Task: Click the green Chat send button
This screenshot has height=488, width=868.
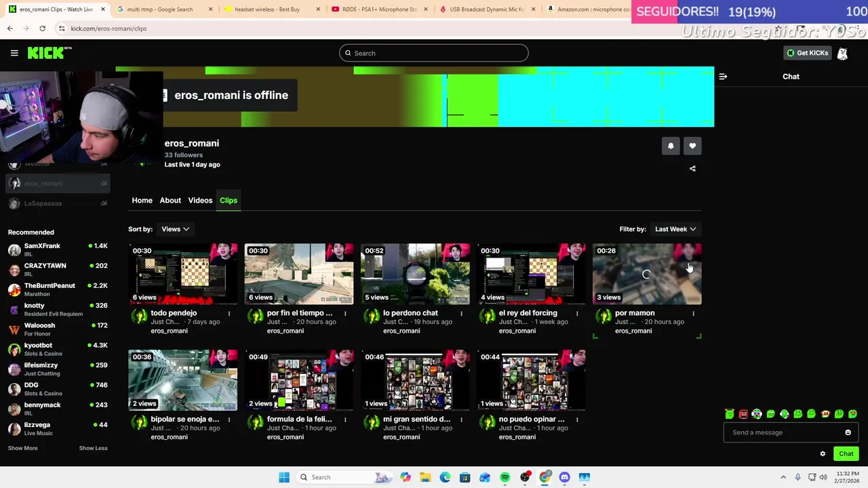Action: (846, 454)
